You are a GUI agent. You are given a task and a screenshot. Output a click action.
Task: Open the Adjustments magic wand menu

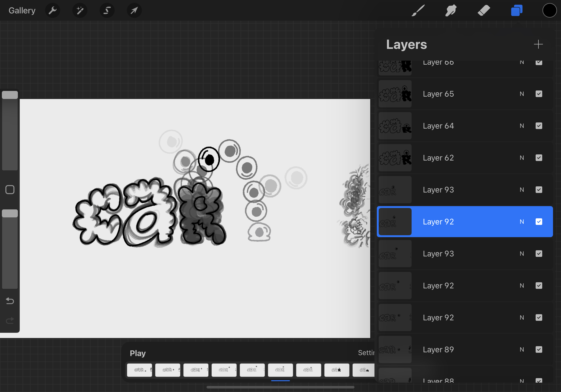tap(80, 11)
